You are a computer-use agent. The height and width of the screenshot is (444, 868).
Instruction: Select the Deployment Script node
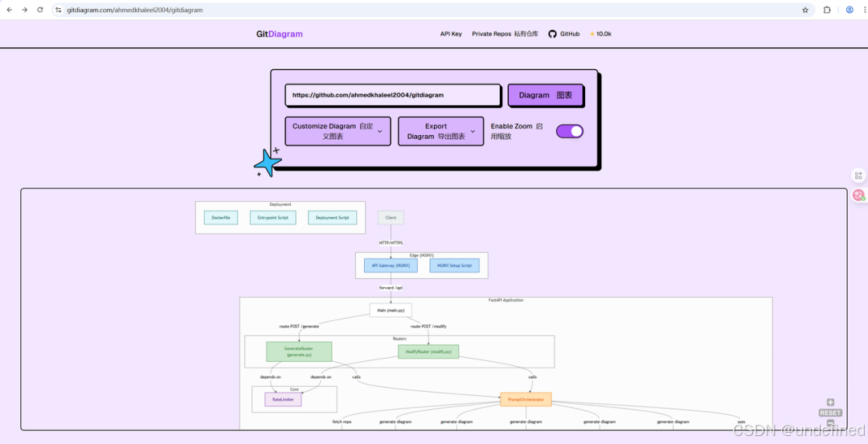(332, 218)
